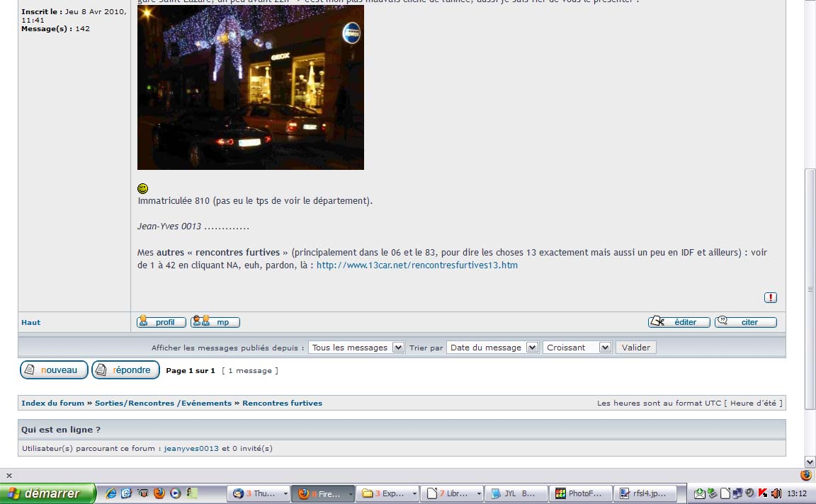Click the Safely Remove Hardware tray icon
The width and height of the screenshot is (816, 504).
tap(713, 493)
